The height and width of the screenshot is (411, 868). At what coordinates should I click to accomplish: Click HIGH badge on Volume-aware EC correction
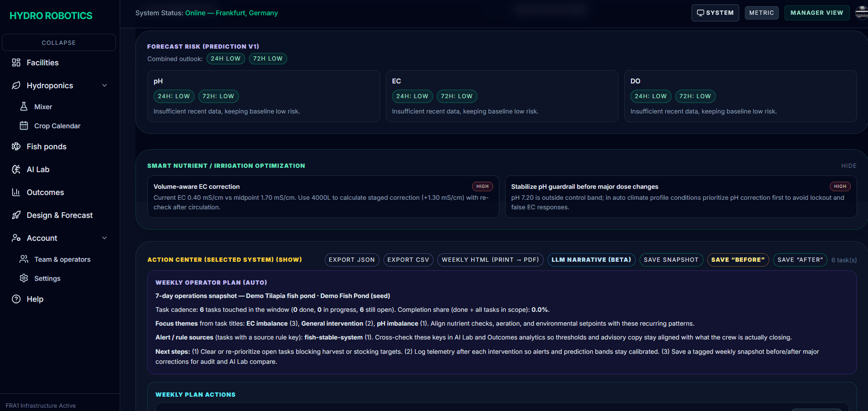[483, 186]
